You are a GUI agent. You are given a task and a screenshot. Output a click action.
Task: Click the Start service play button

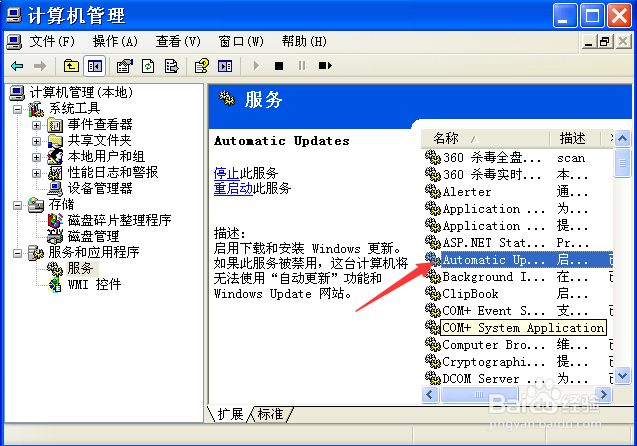[x=256, y=66]
